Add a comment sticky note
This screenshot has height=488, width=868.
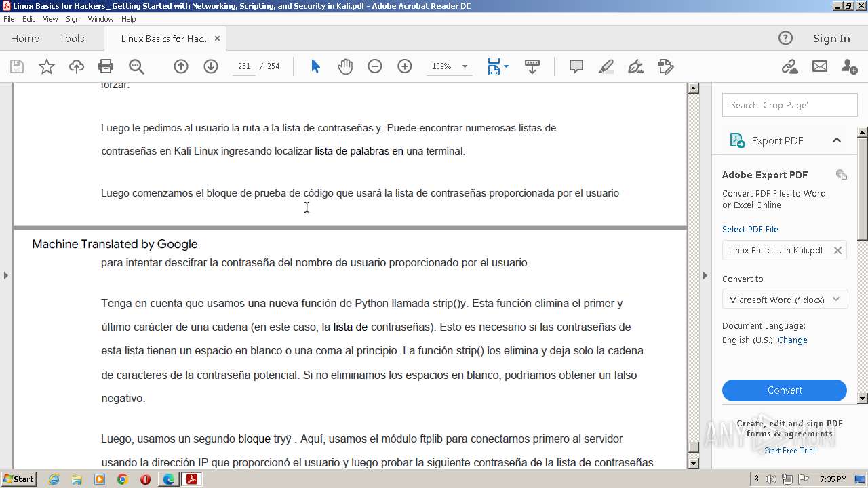(x=576, y=66)
